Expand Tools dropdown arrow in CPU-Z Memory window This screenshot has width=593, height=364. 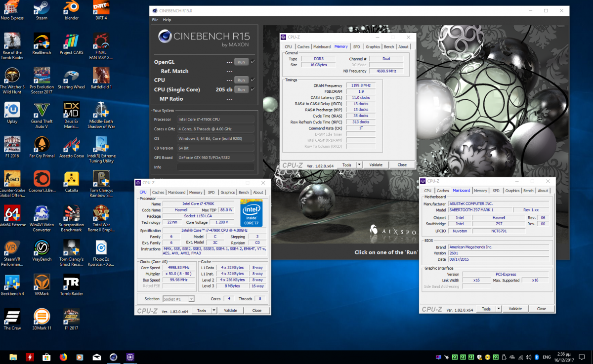(359, 164)
